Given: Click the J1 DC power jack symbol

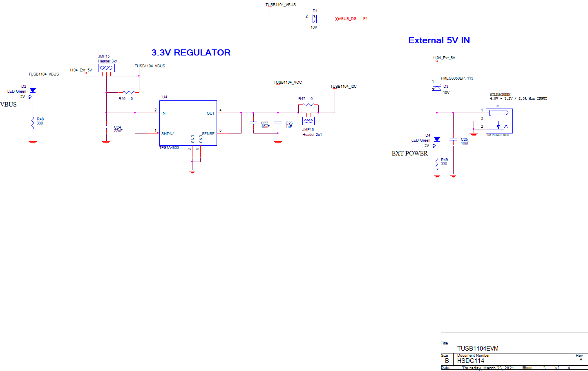Looking at the screenshot, I should 499,120.
